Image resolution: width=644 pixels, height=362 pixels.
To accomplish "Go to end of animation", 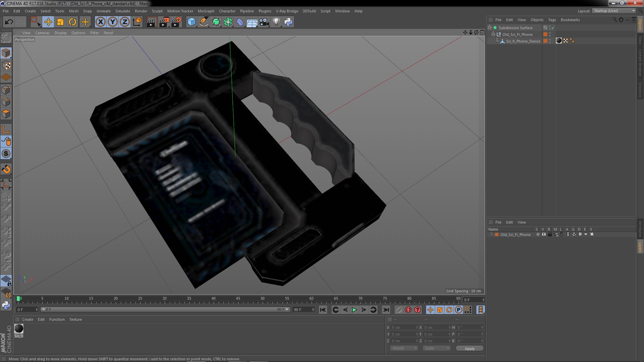I will [386, 310].
